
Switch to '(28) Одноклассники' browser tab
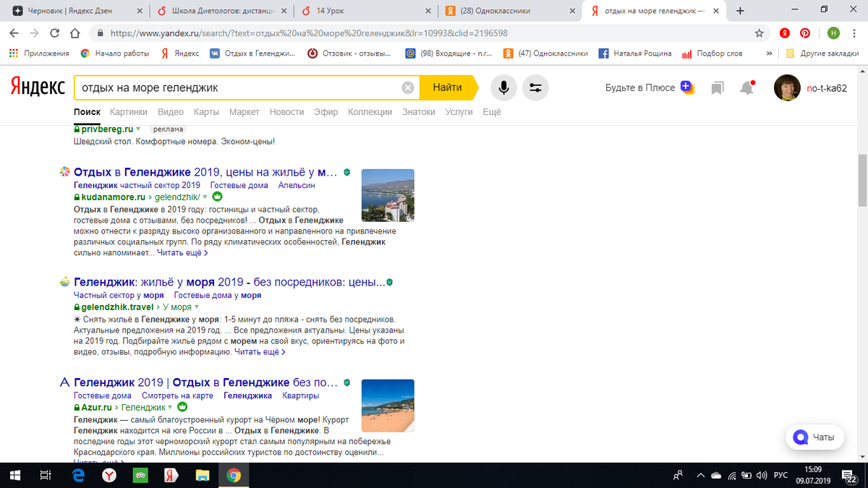pyautogui.click(x=510, y=11)
